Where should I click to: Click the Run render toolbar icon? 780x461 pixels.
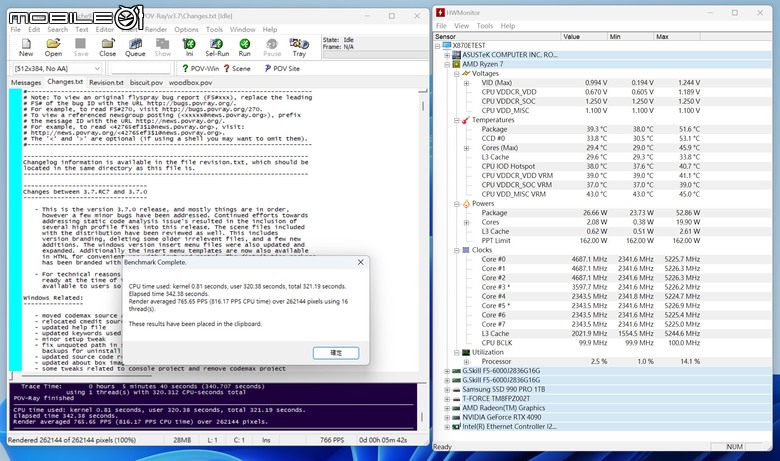click(244, 48)
